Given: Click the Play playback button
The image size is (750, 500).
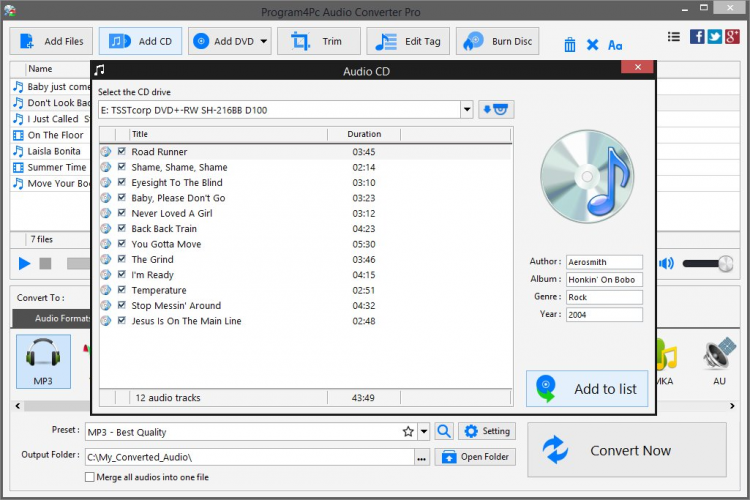Looking at the screenshot, I should 24,263.
